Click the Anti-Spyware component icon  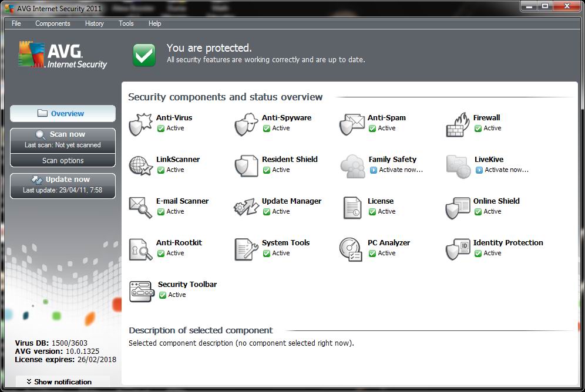pyautogui.click(x=246, y=124)
